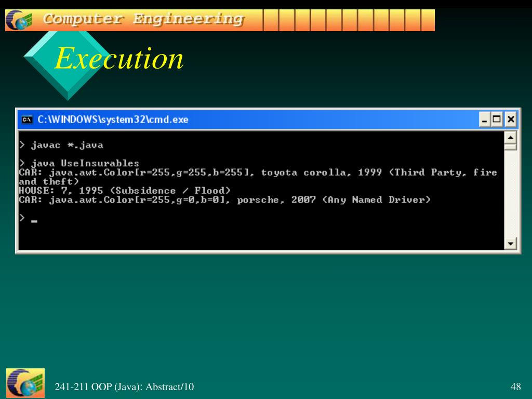Click the scrollbar up arrow in cmd window
The image size is (532, 399).
pos(510,138)
